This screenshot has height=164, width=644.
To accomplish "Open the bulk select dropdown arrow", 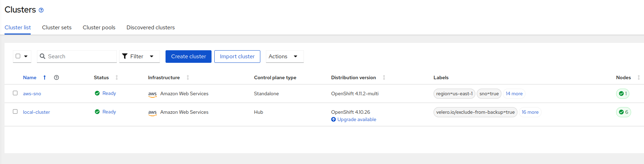I will point(26,56).
